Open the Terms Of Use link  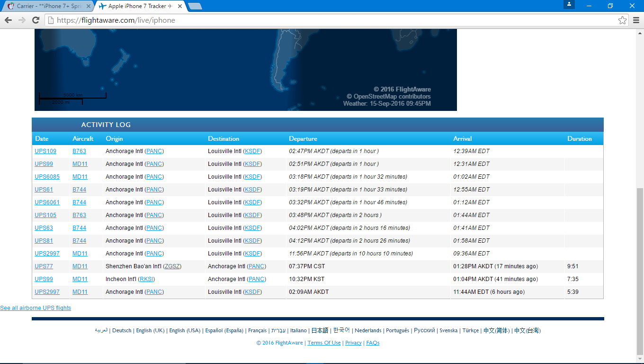(324, 343)
